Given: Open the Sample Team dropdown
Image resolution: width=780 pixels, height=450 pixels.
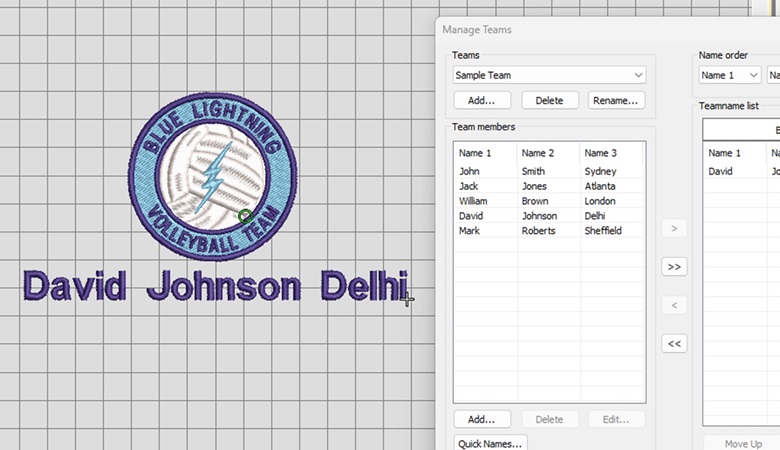Looking at the screenshot, I should 548,75.
